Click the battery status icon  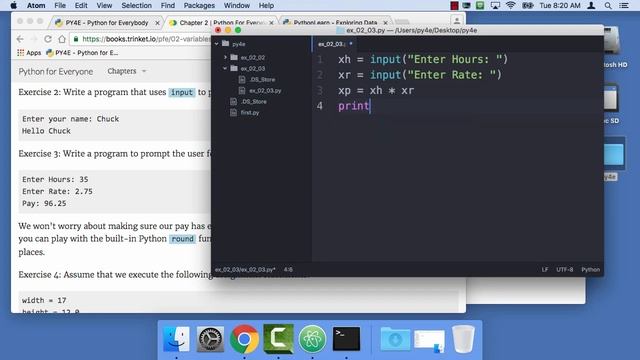528,5
